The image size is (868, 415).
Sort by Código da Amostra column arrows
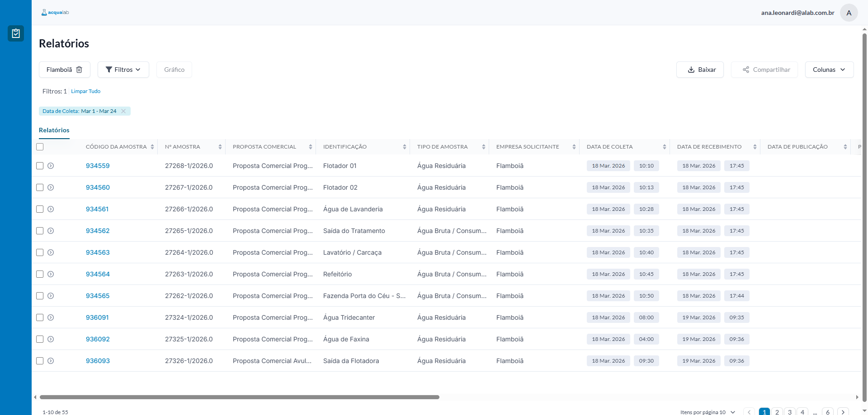point(152,147)
